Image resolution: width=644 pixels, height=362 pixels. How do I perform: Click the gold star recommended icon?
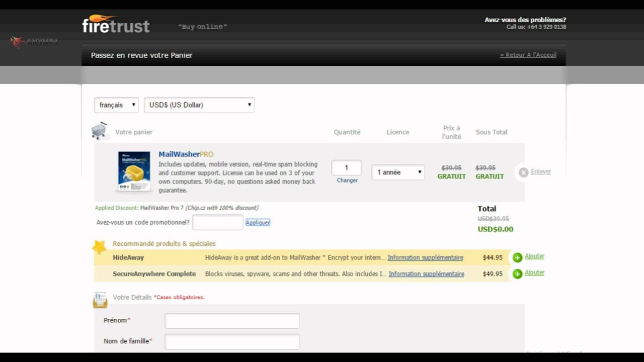click(x=99, y=247)
